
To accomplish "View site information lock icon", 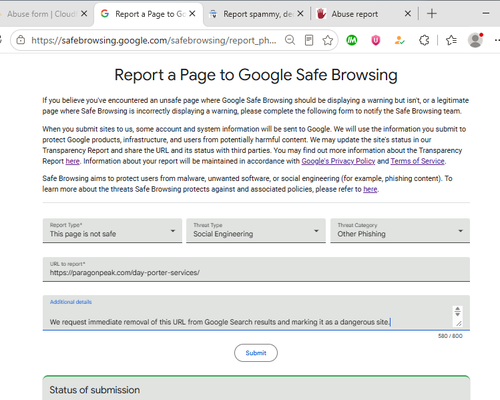I will 21,40.
